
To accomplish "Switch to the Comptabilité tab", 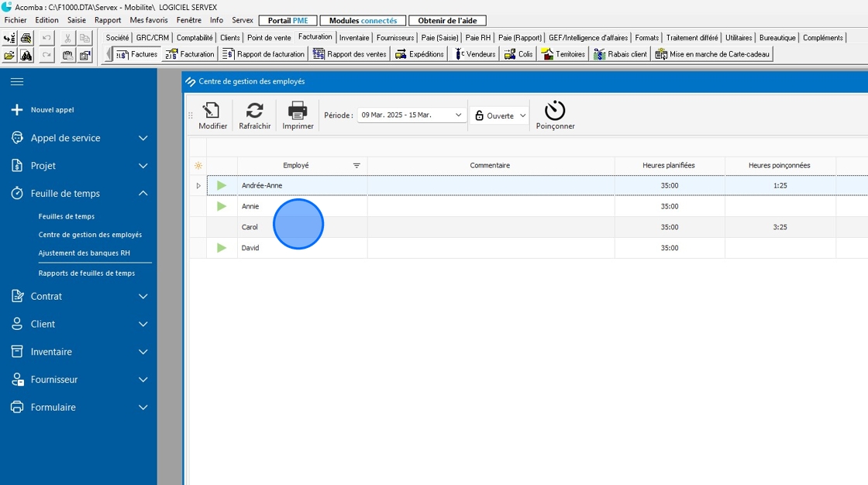I will 195,38.
